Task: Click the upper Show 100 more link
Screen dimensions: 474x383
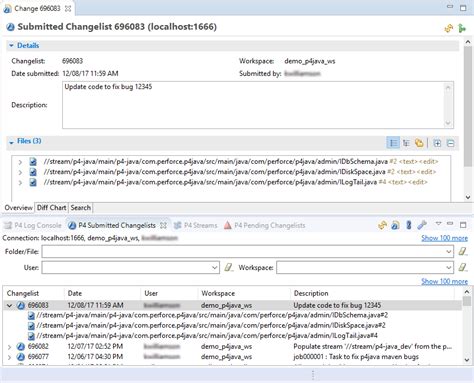Action: 444,238
